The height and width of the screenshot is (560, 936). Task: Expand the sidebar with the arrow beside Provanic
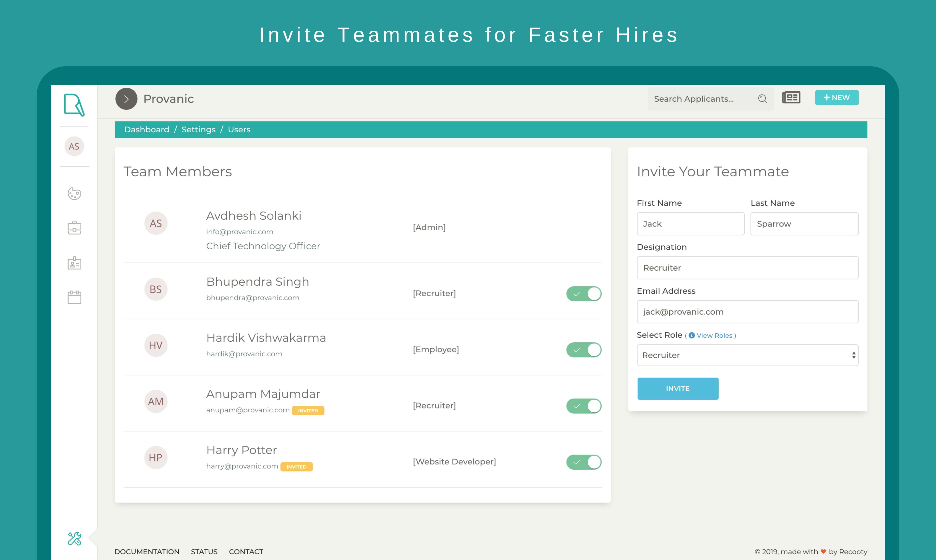pyautogui.click(x=126, y=99)
